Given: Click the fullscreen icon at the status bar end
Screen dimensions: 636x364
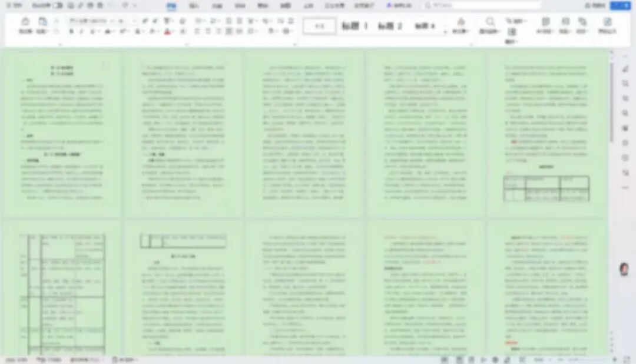Looking at the screenshot, I should coord(627,359).
